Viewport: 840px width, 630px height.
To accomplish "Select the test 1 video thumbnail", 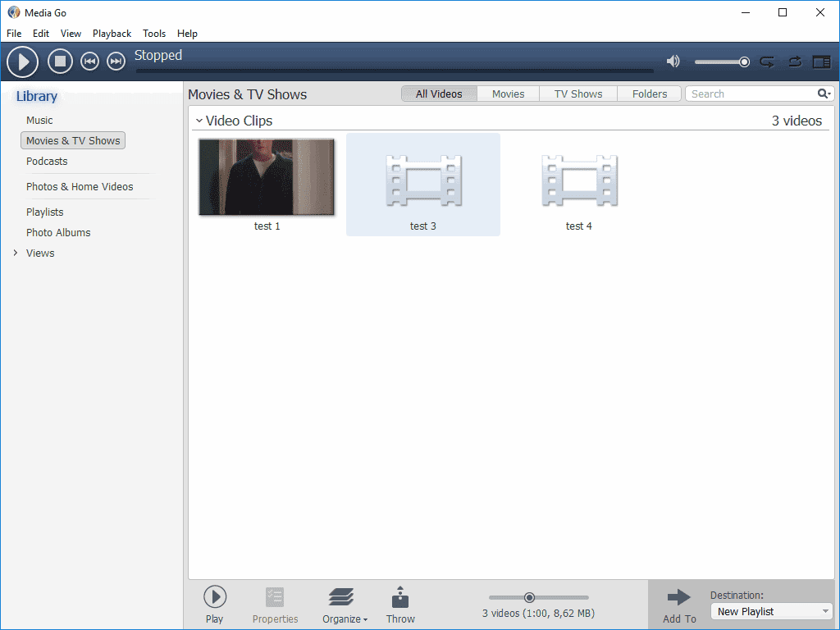I will 267,177.
